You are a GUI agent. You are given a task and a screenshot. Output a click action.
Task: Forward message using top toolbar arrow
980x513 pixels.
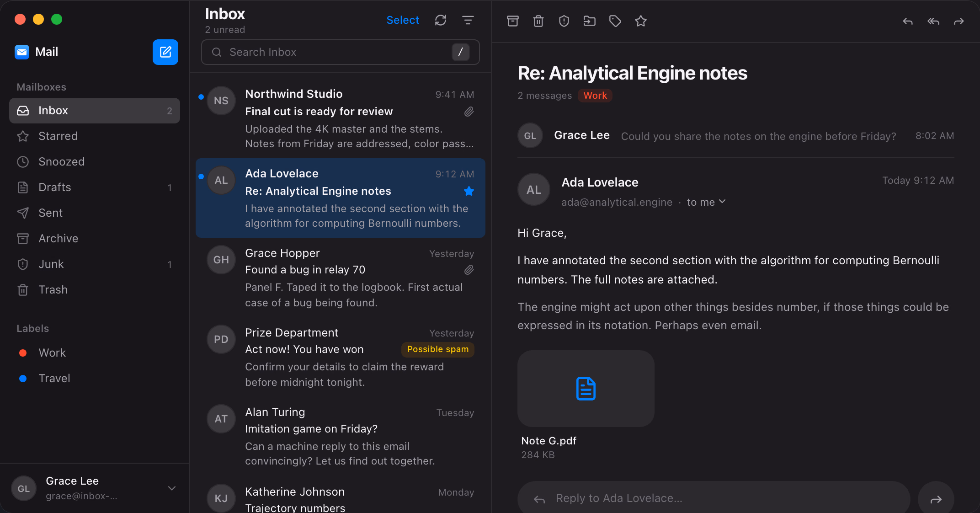959,21
